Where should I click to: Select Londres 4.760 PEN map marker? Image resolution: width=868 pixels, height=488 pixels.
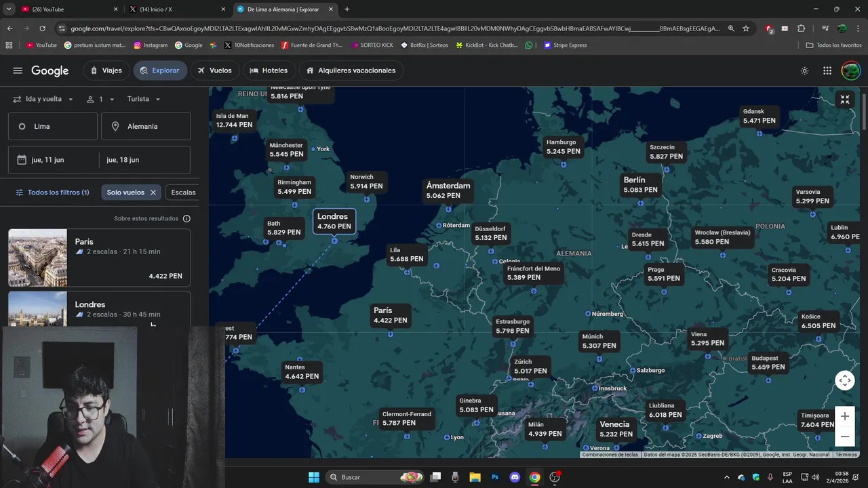pos(334,221)
